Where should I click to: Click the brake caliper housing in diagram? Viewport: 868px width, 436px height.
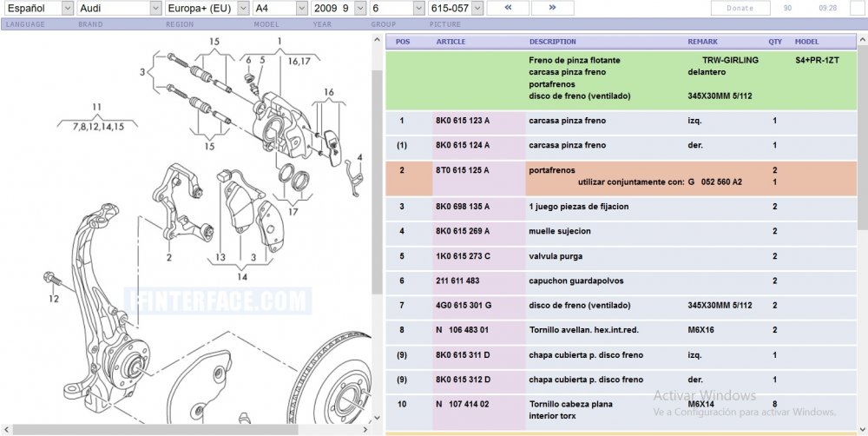point(276,124)
